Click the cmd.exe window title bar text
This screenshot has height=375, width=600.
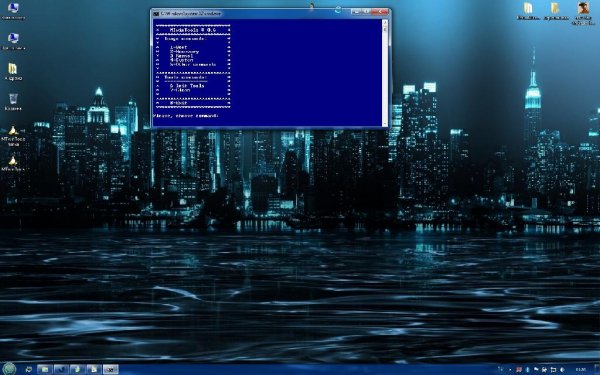click(191, 13)
